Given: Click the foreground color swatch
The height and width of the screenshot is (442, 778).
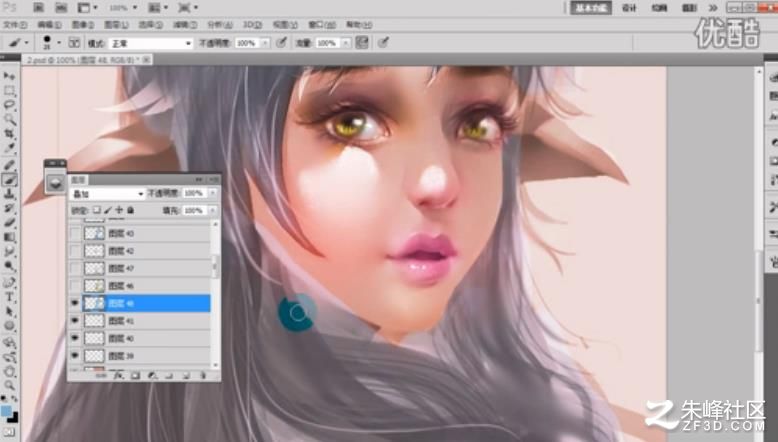Looking at the screenshot, I should (x=6, y=411).
